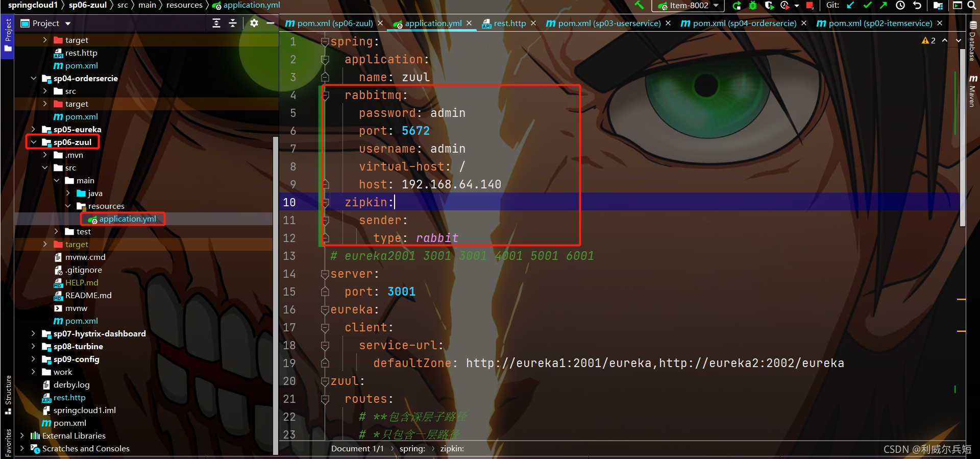The width and height of the screenshot is (980, 459).
Task: Click 'spring:' in the bottom breadcrumb
Action: (412, 448)
